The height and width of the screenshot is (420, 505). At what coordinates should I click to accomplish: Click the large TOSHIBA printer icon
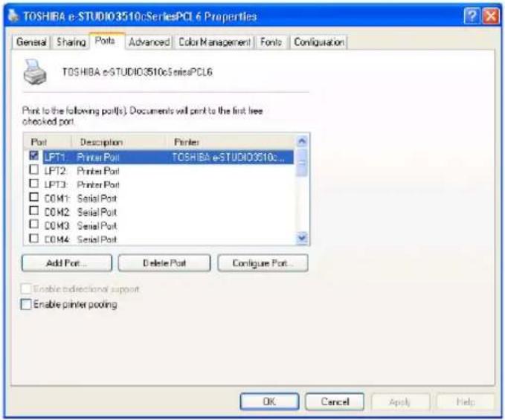point(35,72)
